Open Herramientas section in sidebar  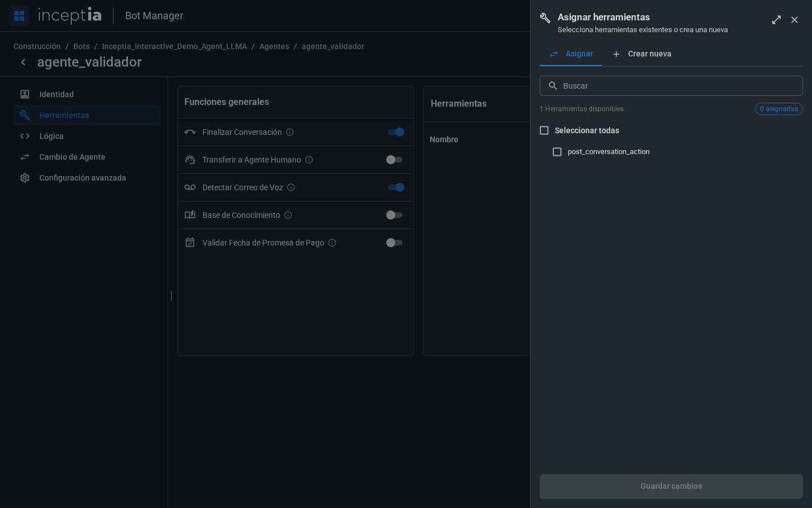[87, 115]
